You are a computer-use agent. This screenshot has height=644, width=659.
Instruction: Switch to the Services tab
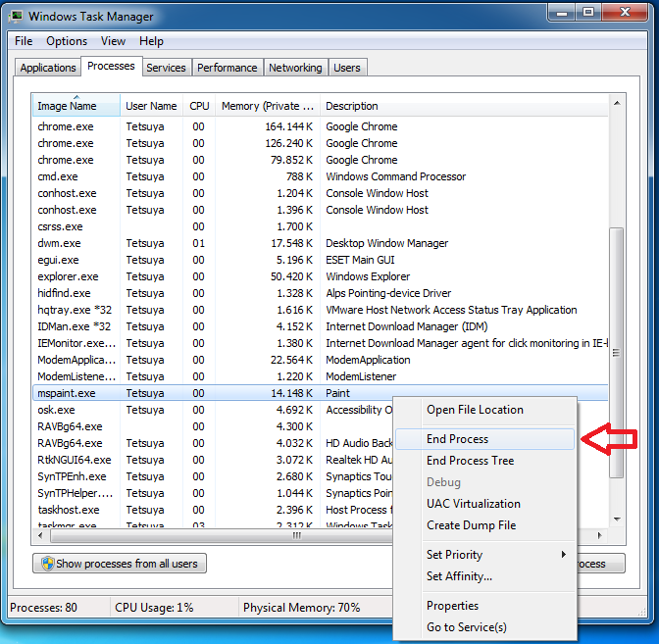point(166,68)
